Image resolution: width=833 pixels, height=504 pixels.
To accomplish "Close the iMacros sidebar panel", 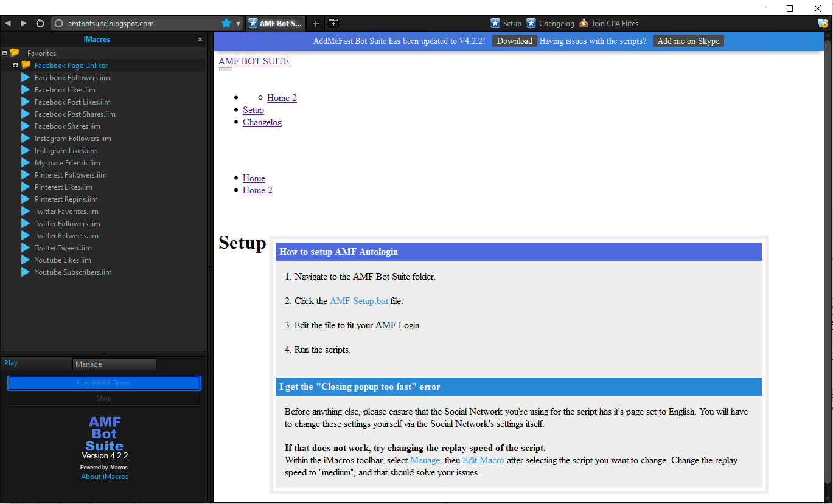I will coord(200,40).
